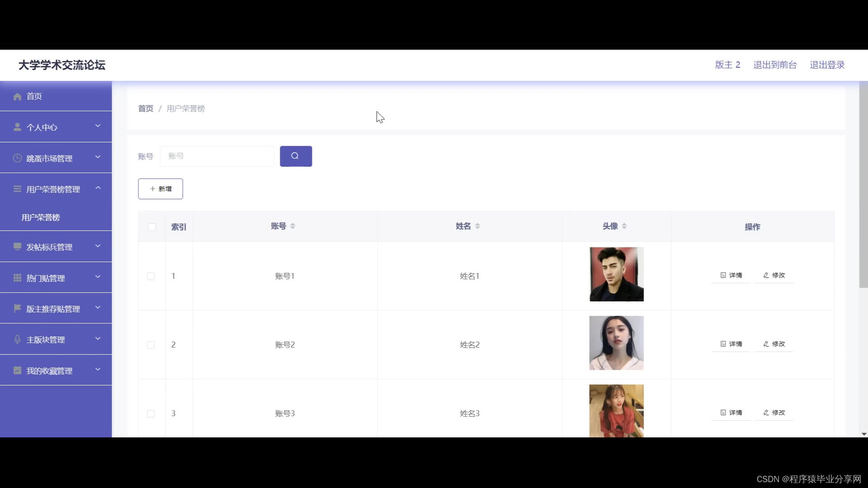The height and width of the screenshot is (488, 868).
Task: Click the person icon beside 个人中心
Action: [18, 127]
